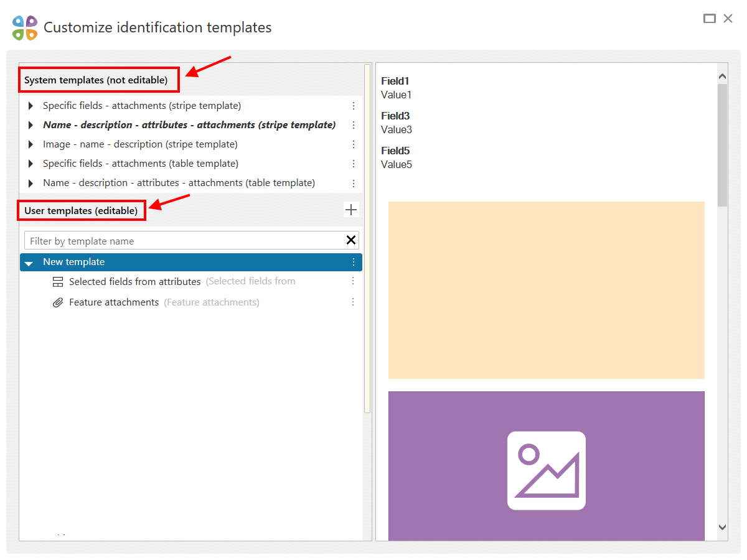Collapse the New template node
Image resolution: width=747 pixels, height=560 pixels.
pos(29,263)
